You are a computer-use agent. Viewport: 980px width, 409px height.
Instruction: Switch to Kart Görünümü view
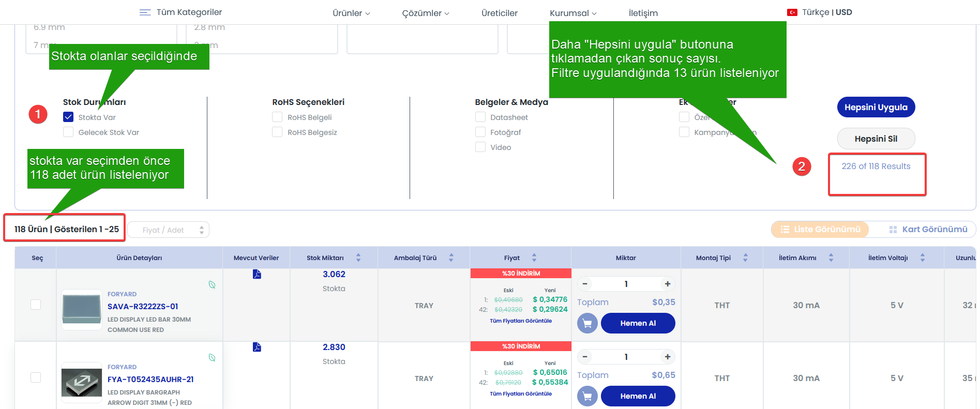pos(928,229)
